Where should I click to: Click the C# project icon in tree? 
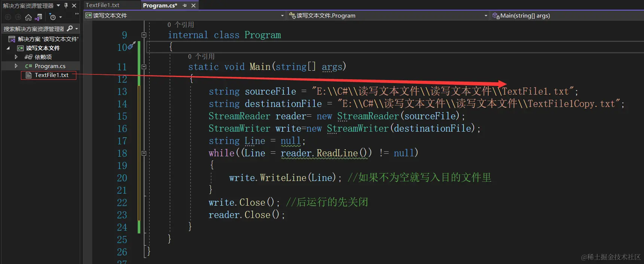[21, 48]
